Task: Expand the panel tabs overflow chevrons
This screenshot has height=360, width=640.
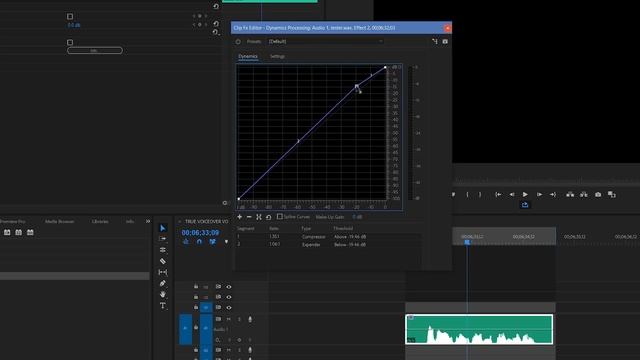Action: click(x=148, y=221)
